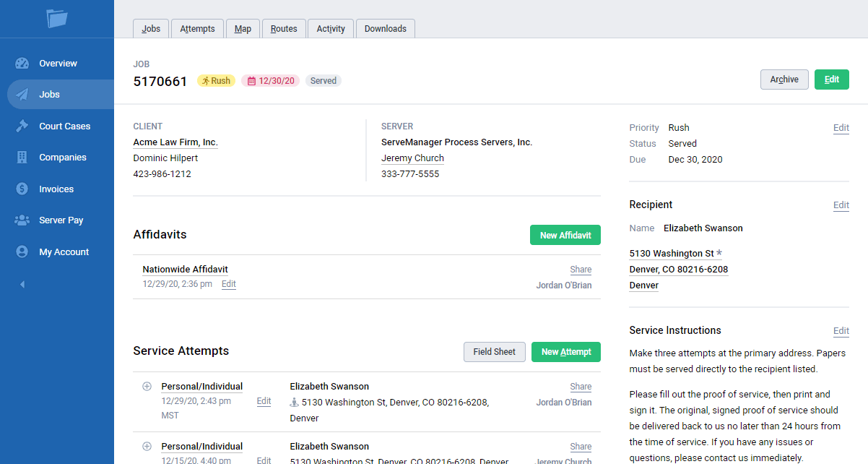868x464 pixels.
Task: Open the Jeremy Church server profile link
Action: (412, 158)
